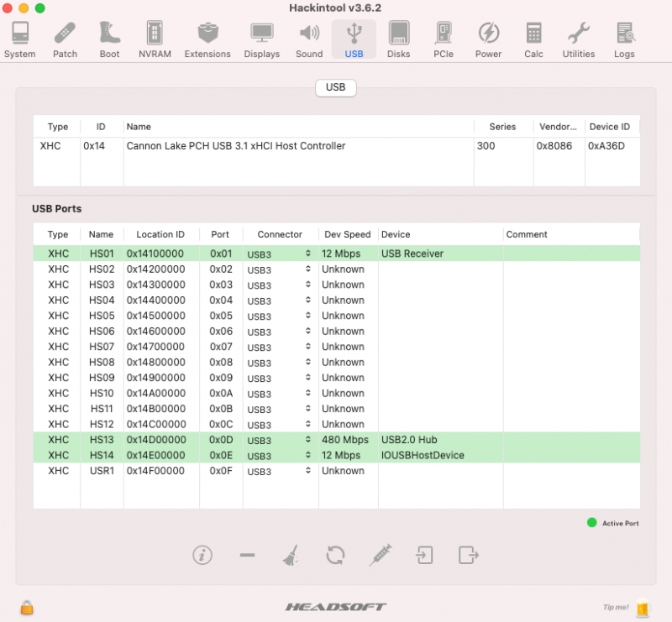
Task: Select the HS14 IOUSBHostDevice row
Action: pos(336,456)
